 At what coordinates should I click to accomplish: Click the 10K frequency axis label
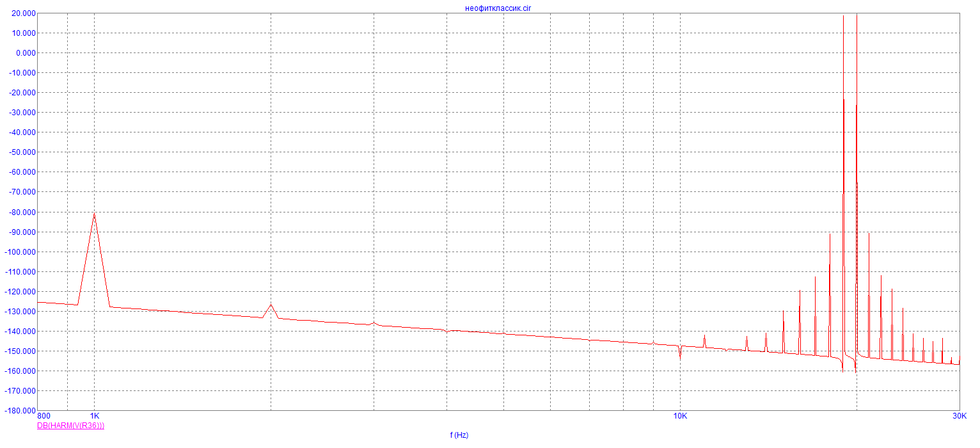point(680,416)
